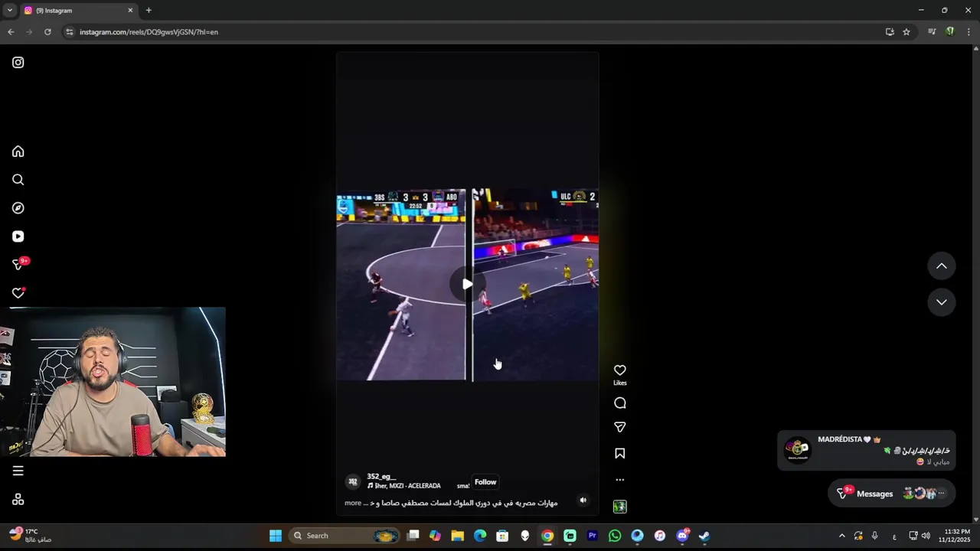The width and height of the screenshot is (980, 551).
Task: Open Microsoft Store from the taskbar
Action: click(x=502, y=536)
